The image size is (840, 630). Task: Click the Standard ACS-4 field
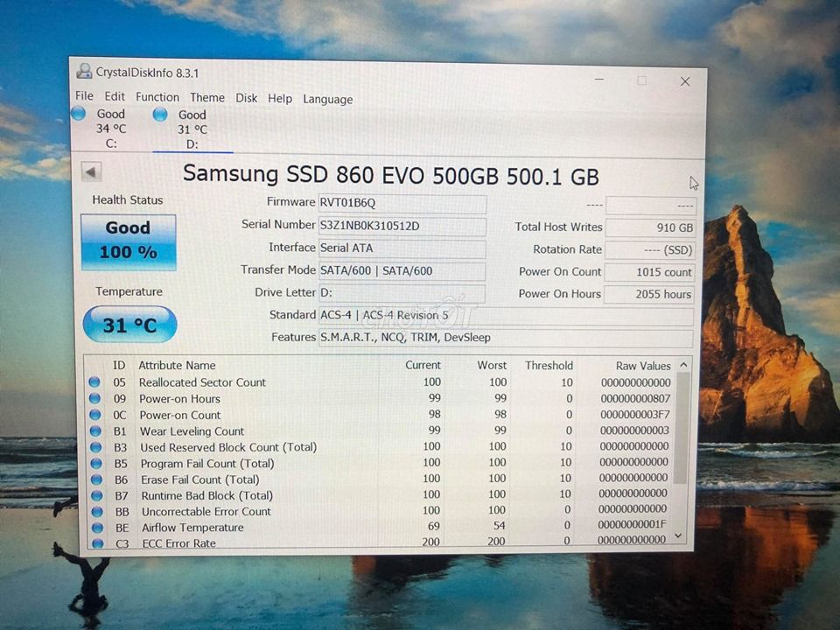(506, 316)
